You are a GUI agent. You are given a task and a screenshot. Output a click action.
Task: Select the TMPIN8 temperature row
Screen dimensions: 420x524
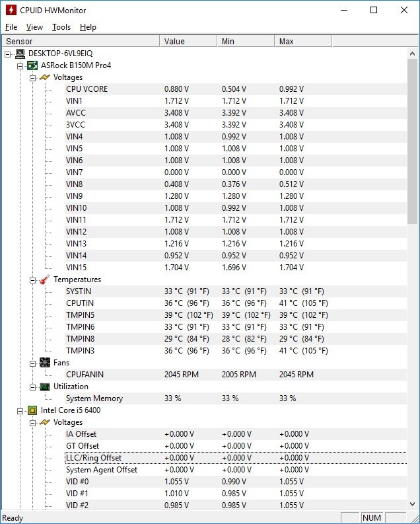coord(236,339)
